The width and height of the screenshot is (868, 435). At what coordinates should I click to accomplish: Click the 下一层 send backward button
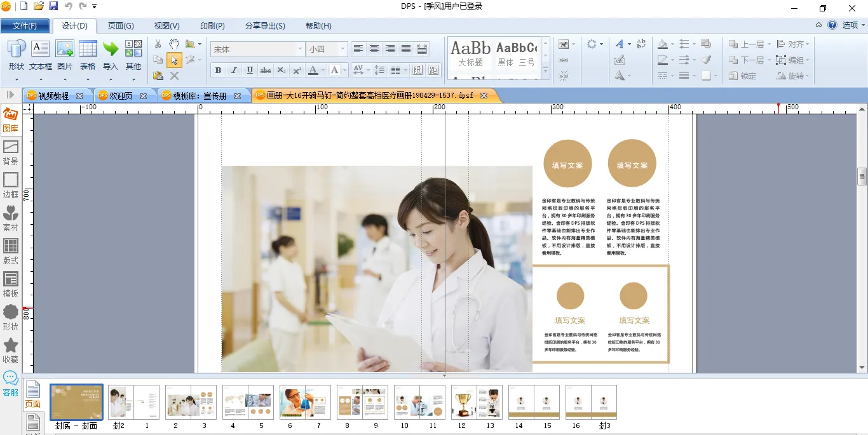tap(746, 60)
